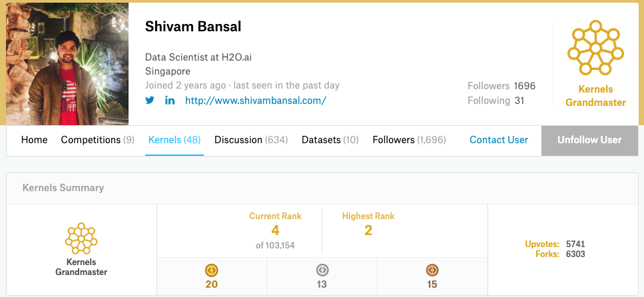Go to the Home tab

point(35,140)
